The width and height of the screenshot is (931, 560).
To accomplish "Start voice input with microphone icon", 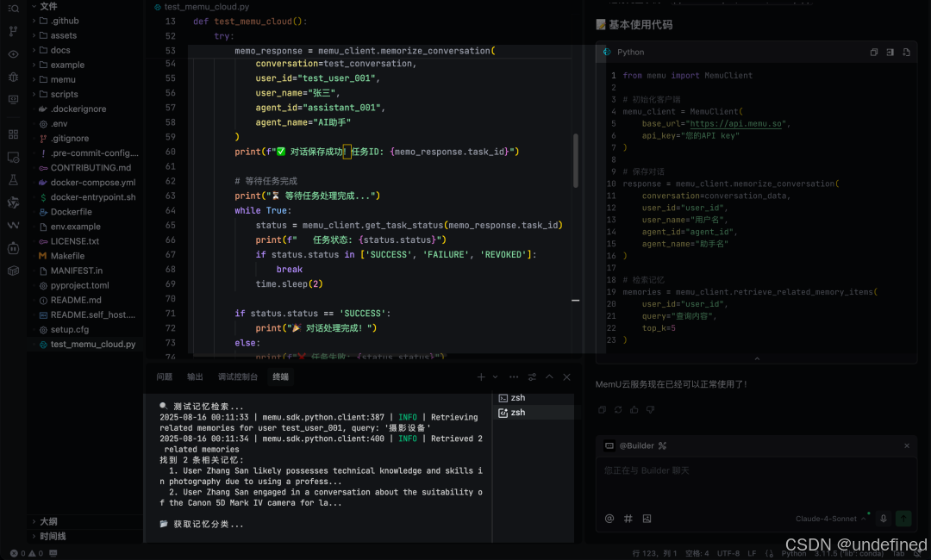I will tap(884, 519).
